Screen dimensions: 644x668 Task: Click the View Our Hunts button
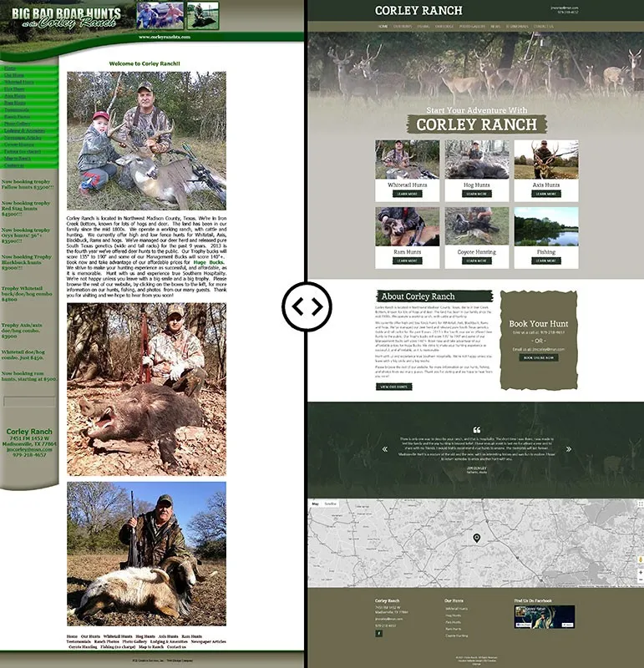393,387
